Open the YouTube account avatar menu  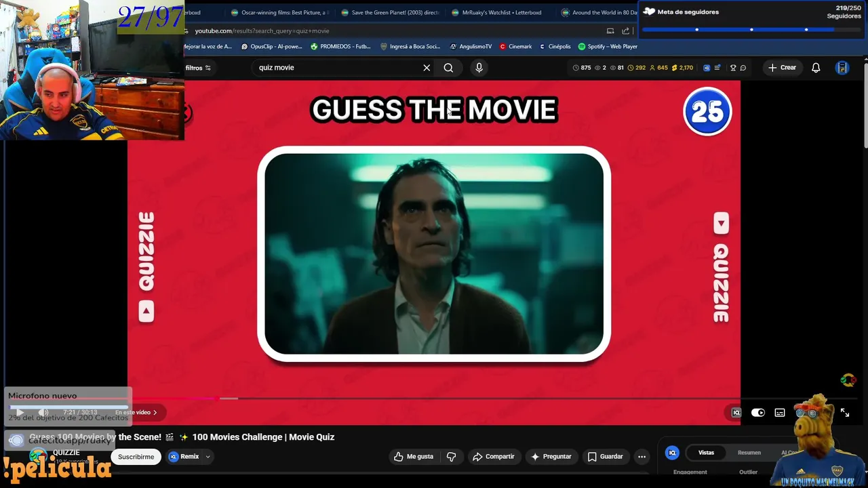coord(842,68)
